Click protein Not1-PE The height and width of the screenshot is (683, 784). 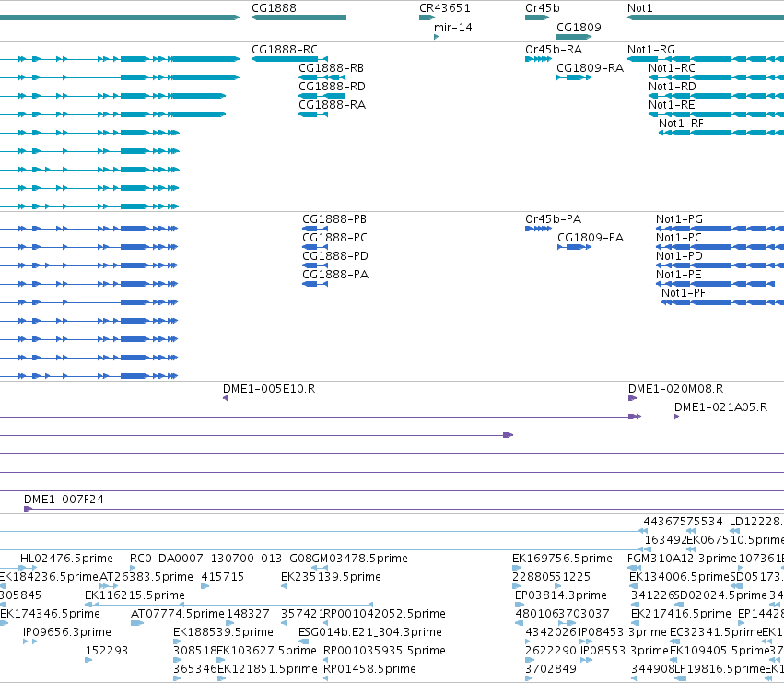tap(716, 284)
